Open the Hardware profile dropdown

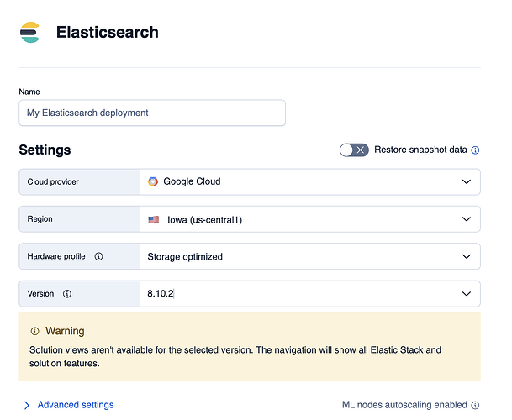(x=309, y=256)
